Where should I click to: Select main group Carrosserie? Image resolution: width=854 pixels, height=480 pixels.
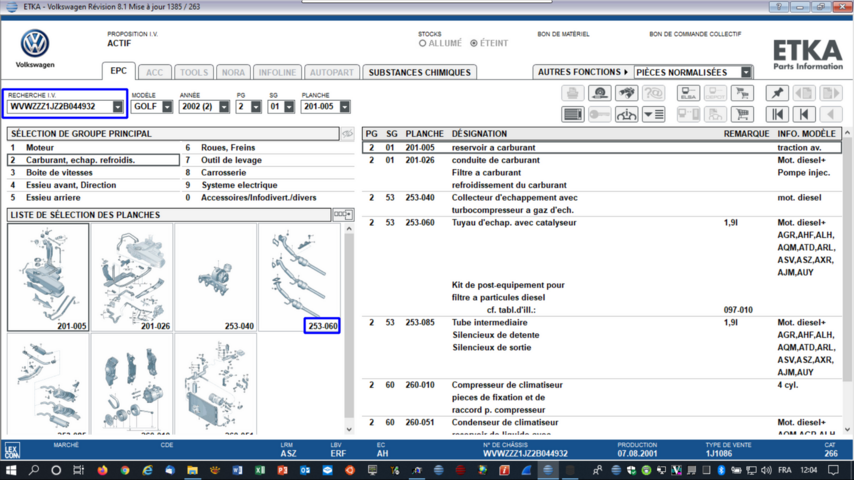point(268,173)
